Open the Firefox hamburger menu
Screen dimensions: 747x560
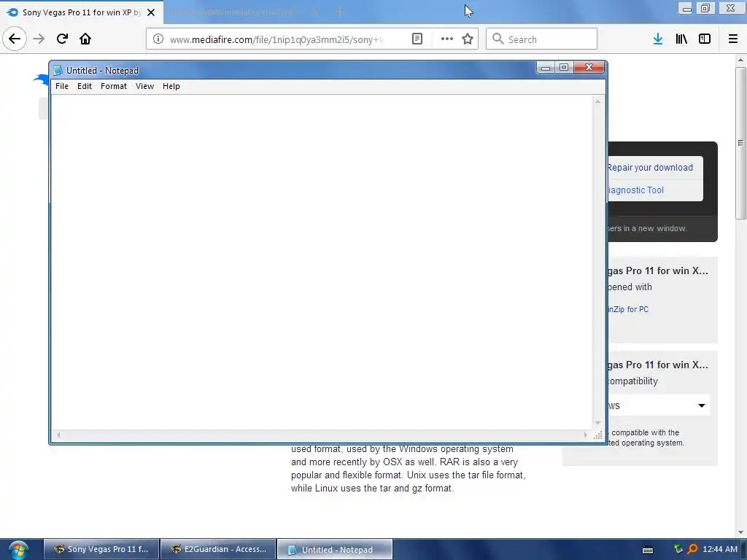pyautogui.click(x=733, y=39)
